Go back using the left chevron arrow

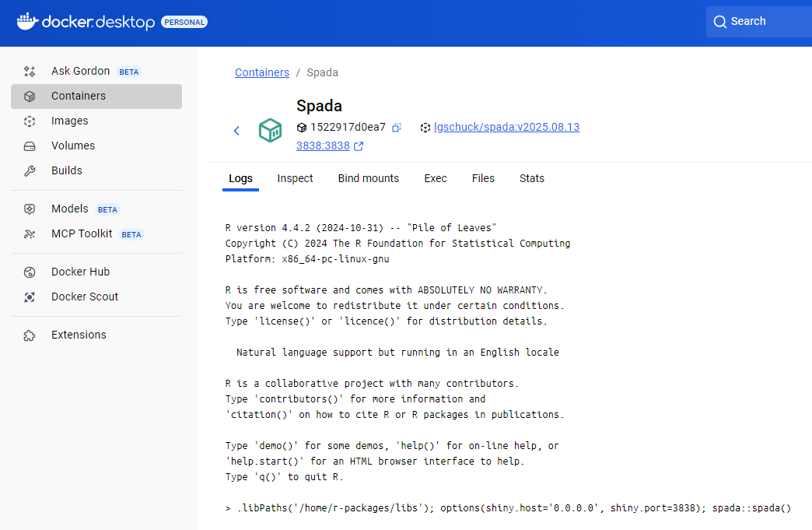click(x=236, y=131)
